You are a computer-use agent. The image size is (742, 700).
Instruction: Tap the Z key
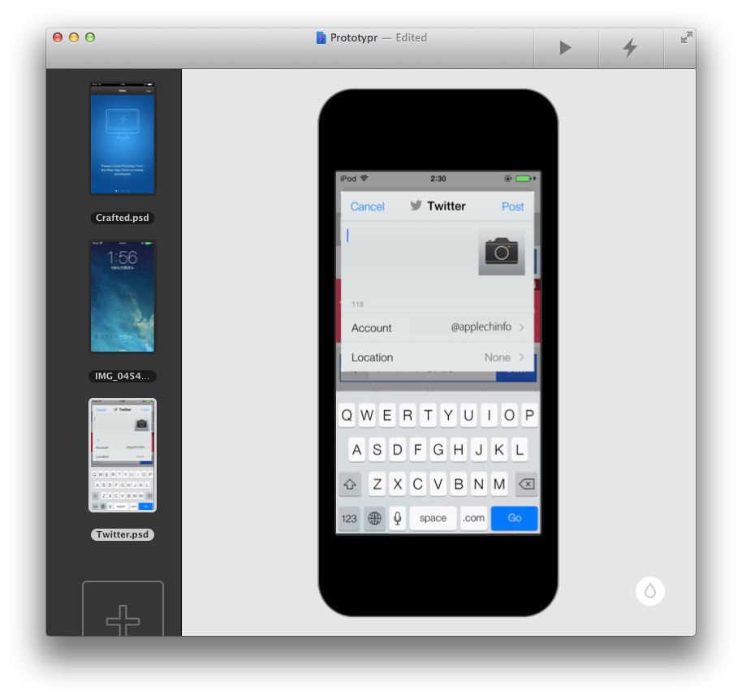point(377,484)
